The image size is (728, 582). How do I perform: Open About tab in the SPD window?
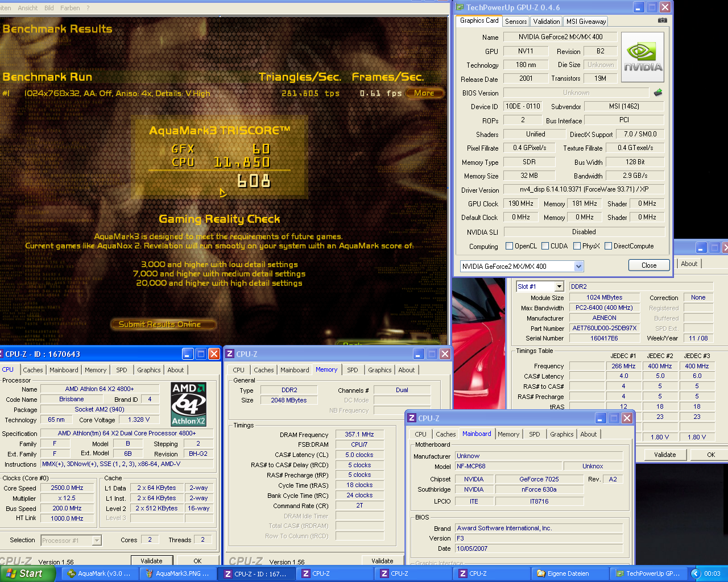(689, 264)
